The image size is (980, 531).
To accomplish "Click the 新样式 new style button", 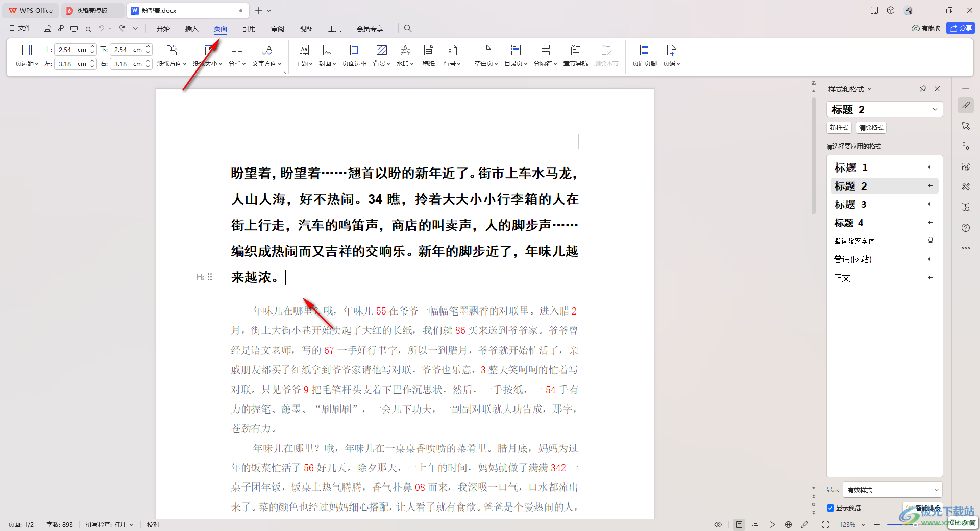I will tap(839, 128).
